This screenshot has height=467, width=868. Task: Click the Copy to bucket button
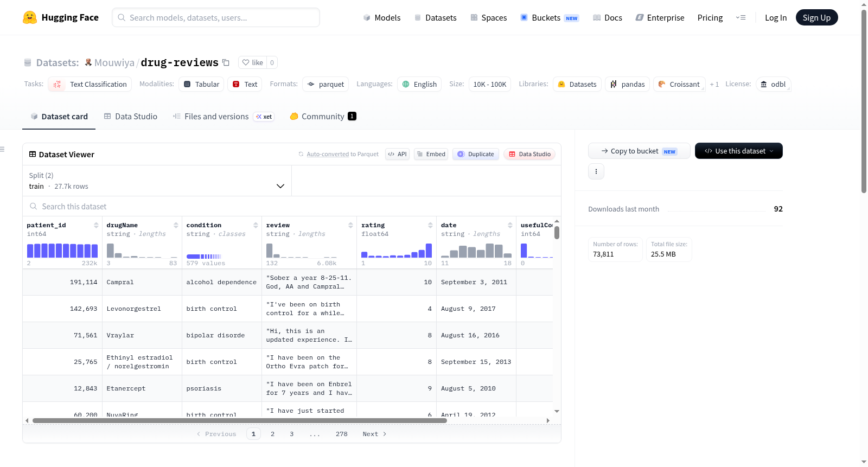pos(639,151)
